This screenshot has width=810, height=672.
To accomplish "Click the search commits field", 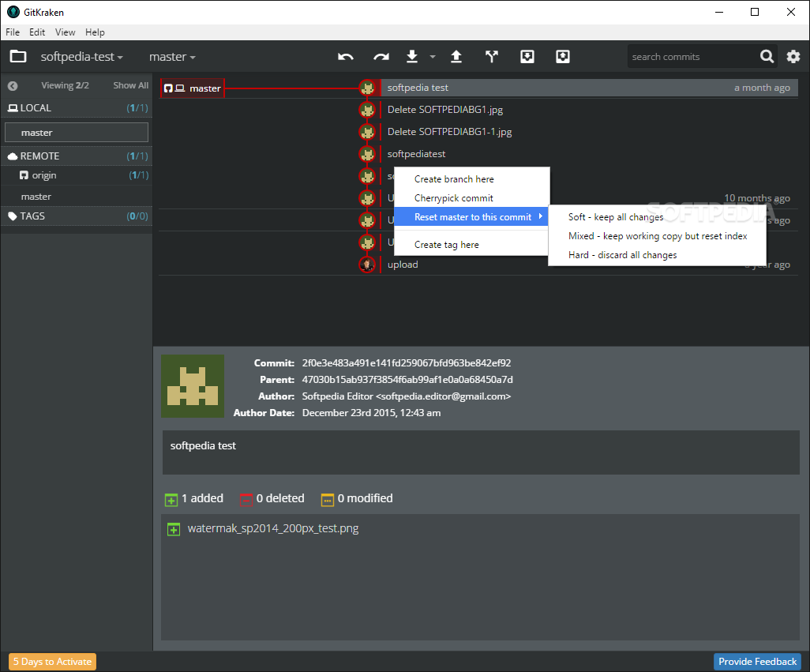I will [x=692, y=57].
